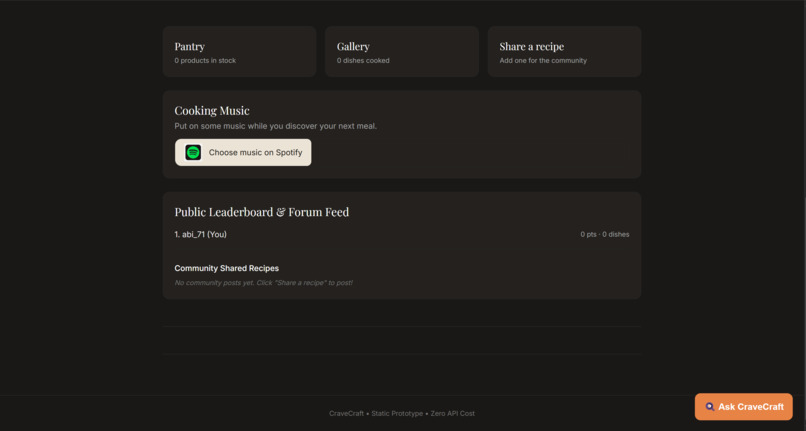Image resolution: width=806 pixels, height=431 pixels.
Task: Click the CraveCraft Static Prototype footer text
Action: point(402,414)
